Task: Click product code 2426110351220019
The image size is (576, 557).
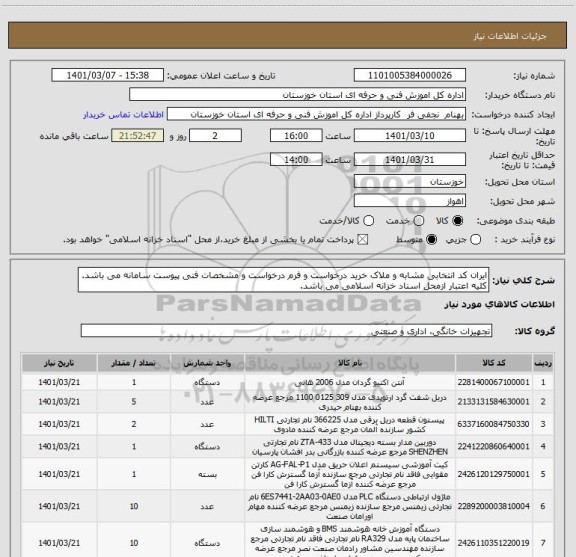Action: [494, 543]
